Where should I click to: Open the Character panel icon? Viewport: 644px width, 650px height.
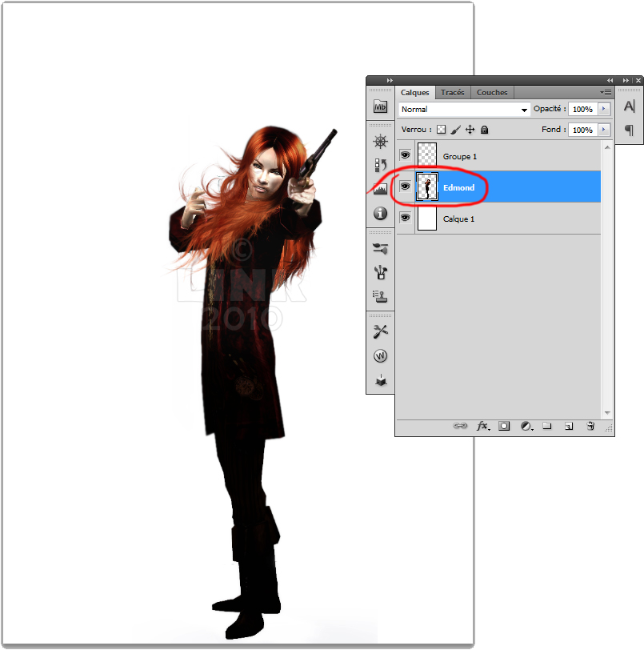(x=629, y=106)
